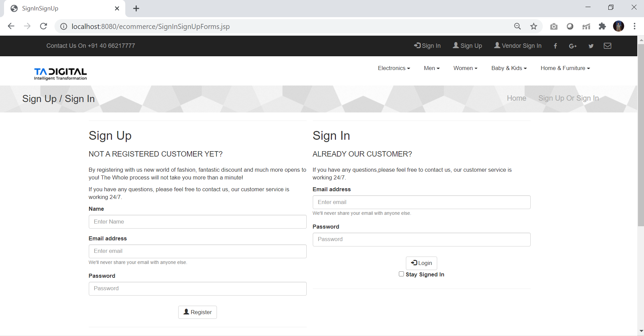Viewport: 644px width, 336px height.
Task: Expand the Baby & Kids dropdown
Action: (509, 68)
